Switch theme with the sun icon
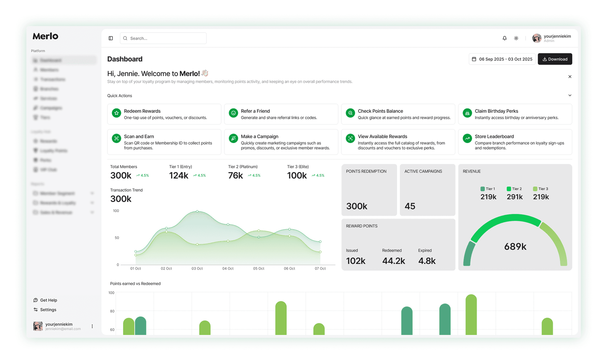 516,38
